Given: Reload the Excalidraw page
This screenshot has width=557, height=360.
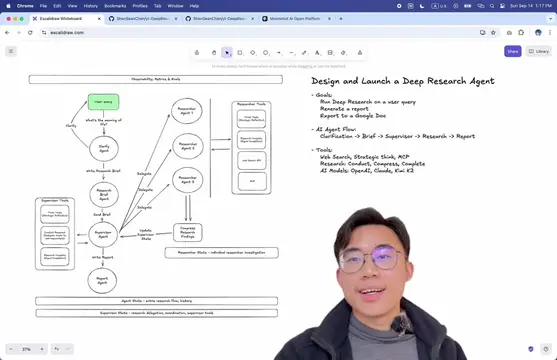Looking at the screenshot, I should coord(30,32).
